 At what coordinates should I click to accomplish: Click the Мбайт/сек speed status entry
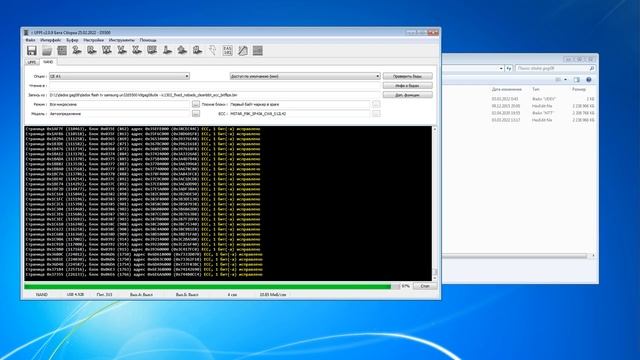(273, 294)
